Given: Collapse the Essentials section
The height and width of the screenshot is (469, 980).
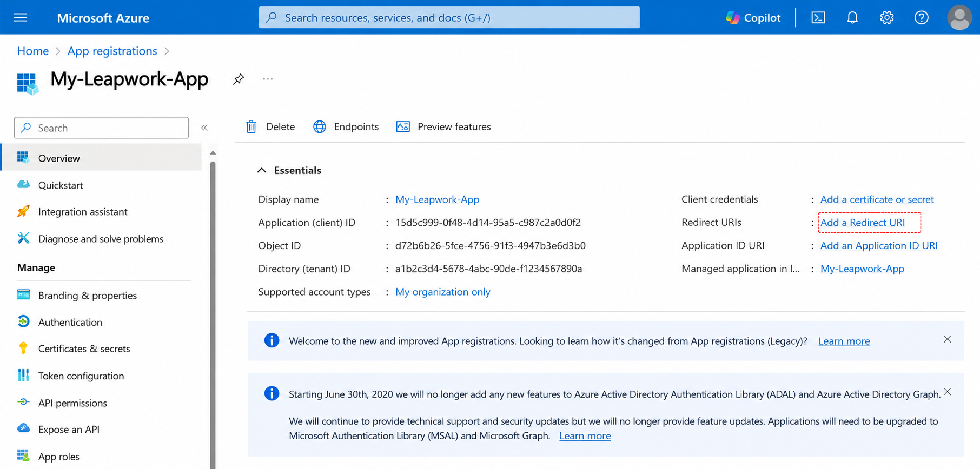Looking at the screenshot, I should pyautogui.click(x=262, y=170).
